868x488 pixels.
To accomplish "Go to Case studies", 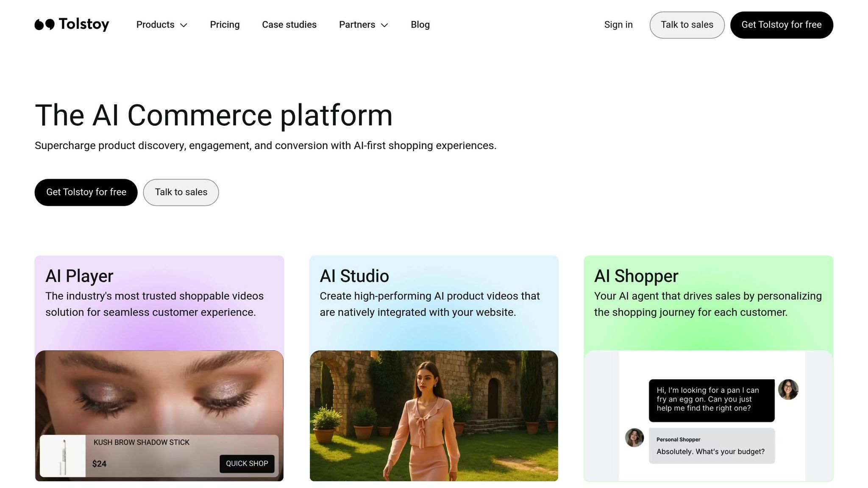I will click(289, 25).
